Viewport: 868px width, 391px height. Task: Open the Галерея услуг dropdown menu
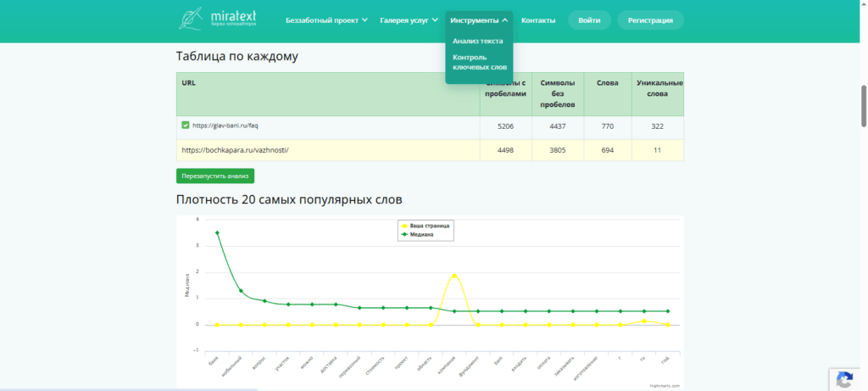(x=409, y=20)
